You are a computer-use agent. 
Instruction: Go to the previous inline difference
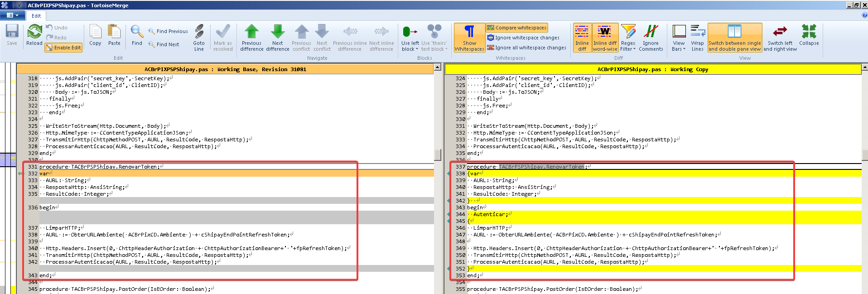coord(350,38)
